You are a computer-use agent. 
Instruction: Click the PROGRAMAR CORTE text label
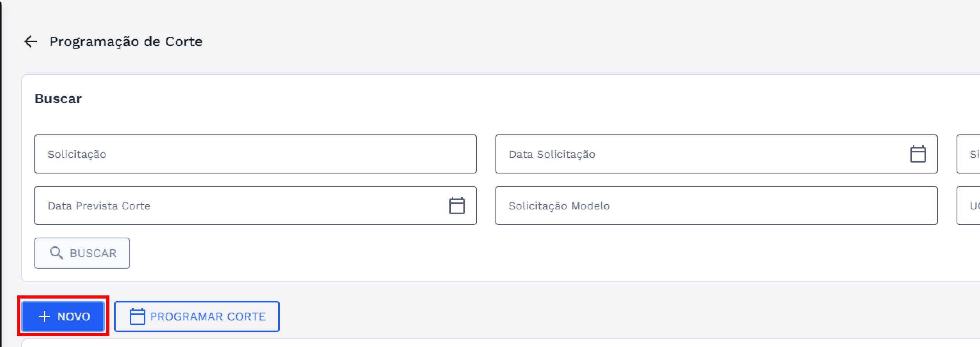point(208,317)
